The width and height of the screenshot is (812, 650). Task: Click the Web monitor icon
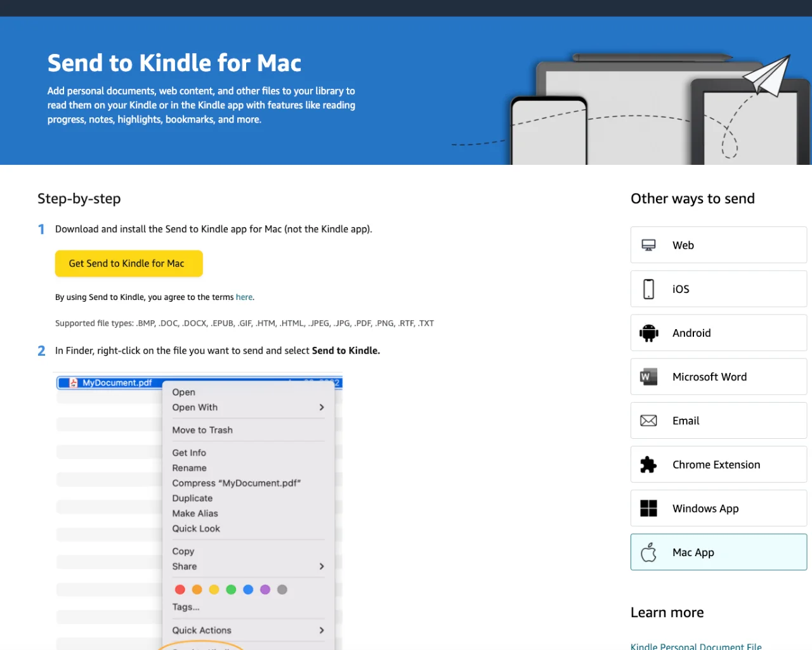pyautogui.click(x=648, y=245)
